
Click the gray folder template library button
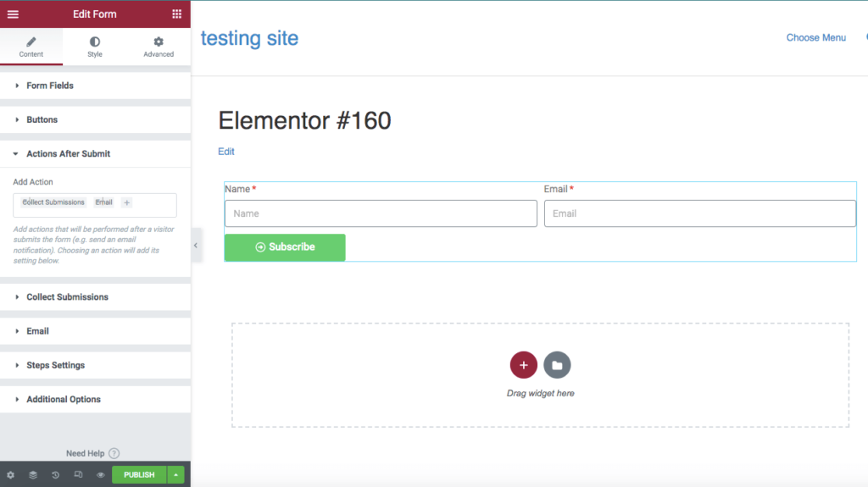[557, 365]
